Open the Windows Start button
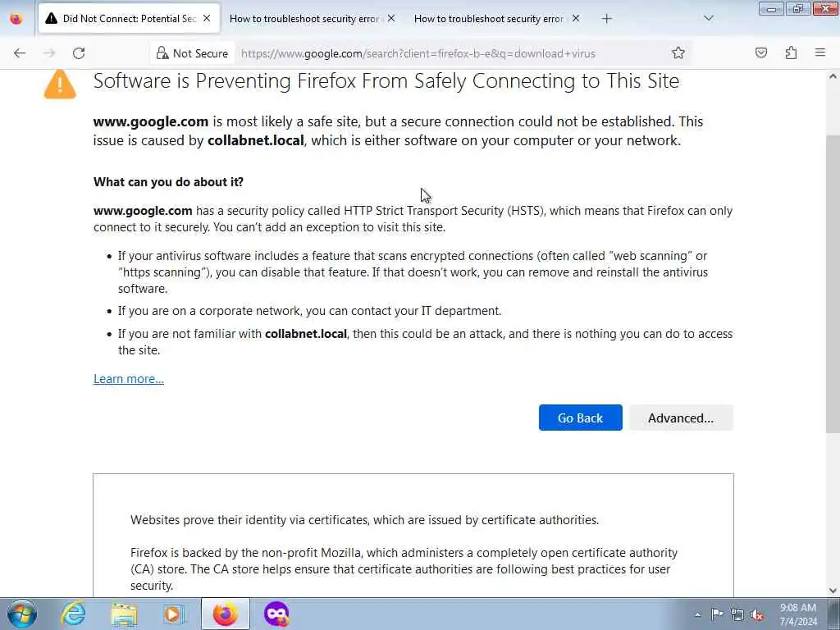Viewport: 840px width, 630px height. 22,614
